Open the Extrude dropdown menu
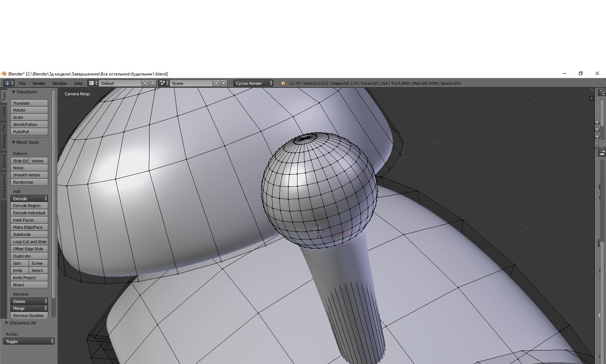This screenshot has width=606, height=364. point(29,199)
